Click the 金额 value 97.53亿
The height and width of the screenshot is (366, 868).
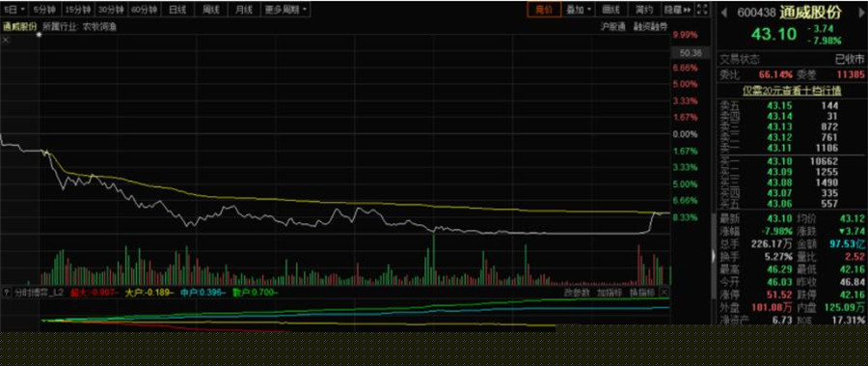[848, 244]
